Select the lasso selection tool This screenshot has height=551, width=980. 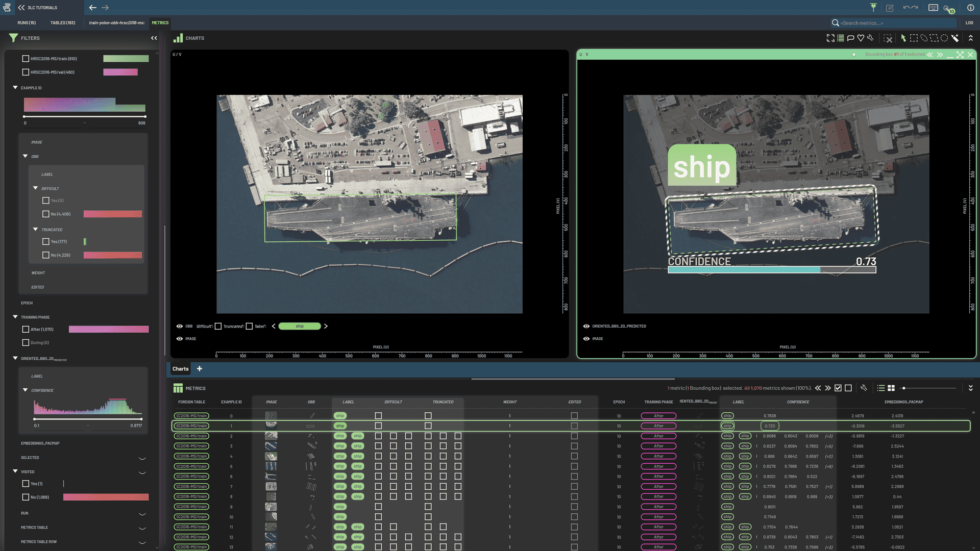(924, 38)
